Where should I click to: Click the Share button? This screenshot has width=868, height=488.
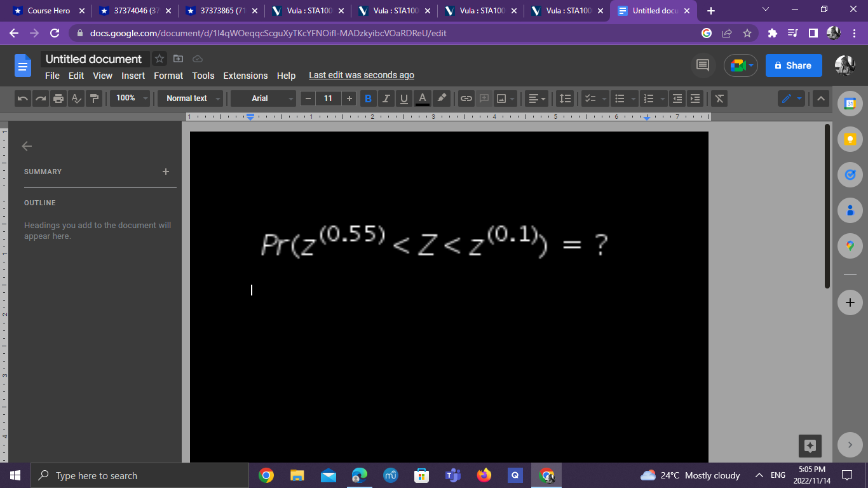[794, 65]
